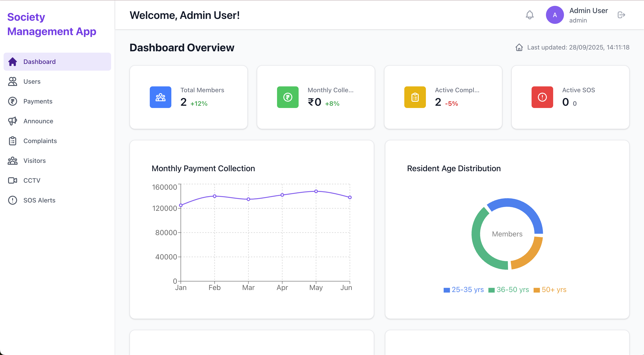Image resolution: width=644 pixels, height=355 pixels.
Task: Open the Users page from sidebar
Action: [32, 82]
